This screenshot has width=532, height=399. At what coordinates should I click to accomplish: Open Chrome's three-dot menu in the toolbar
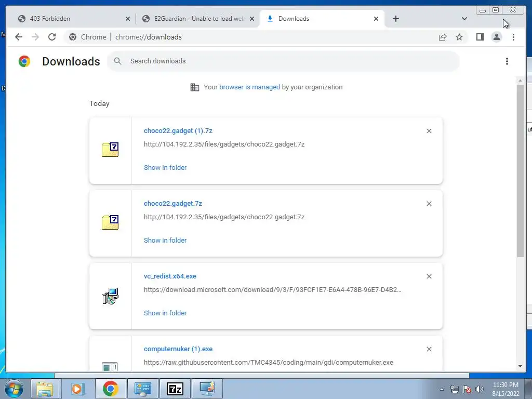click(513, 37)
